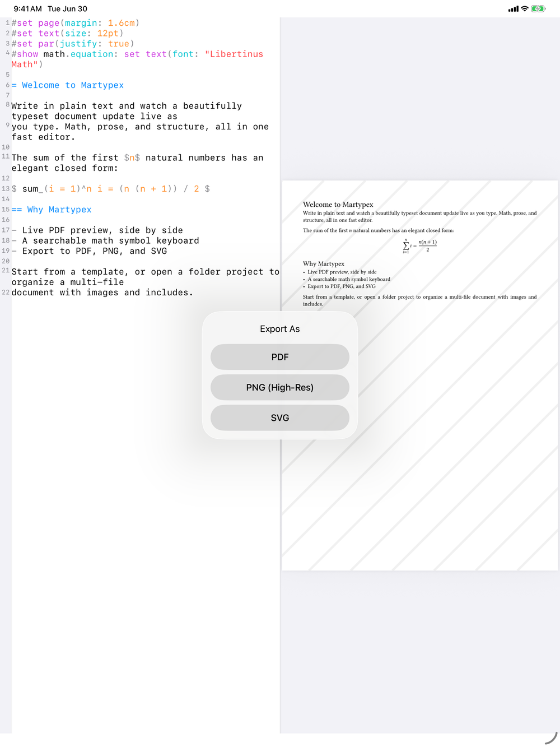Click '- Export to PDF, PNG, and SVG' line

point(89,251)
